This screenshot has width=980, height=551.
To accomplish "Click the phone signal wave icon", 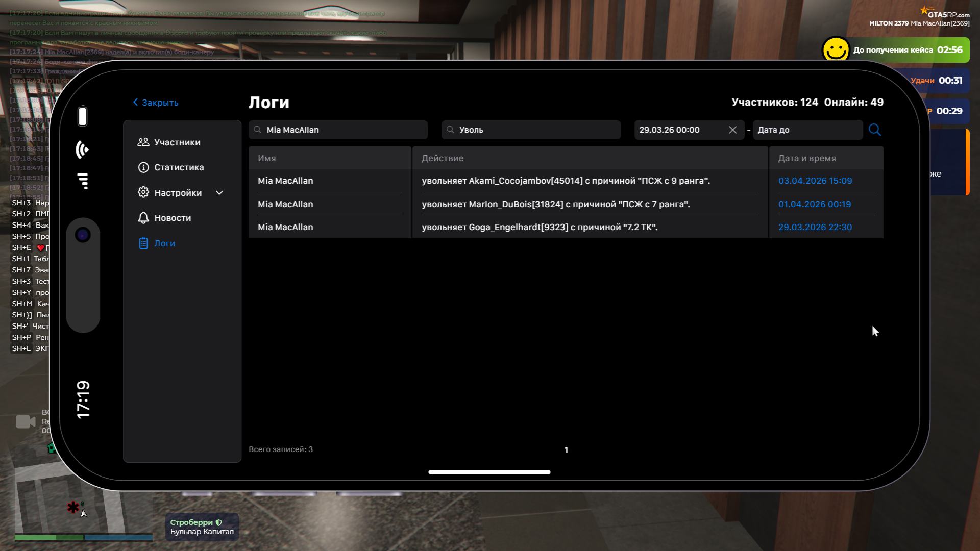I will [x=82, y=149].
